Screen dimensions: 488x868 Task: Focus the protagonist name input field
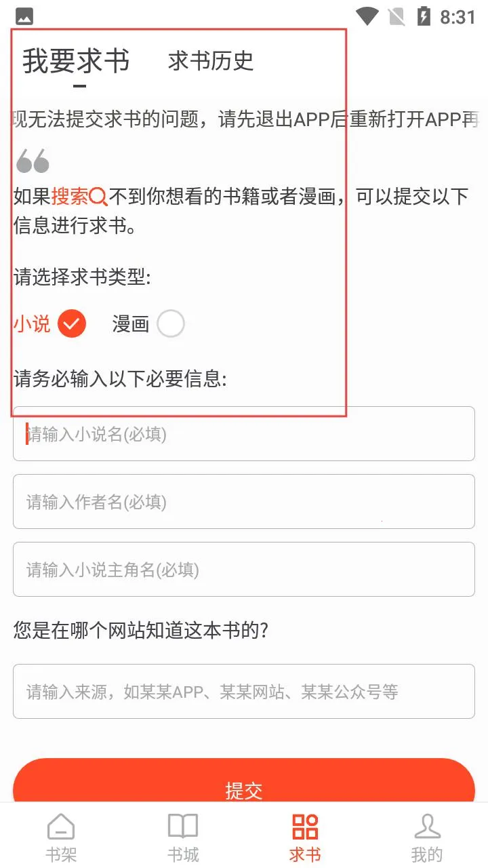coord(244,570)
